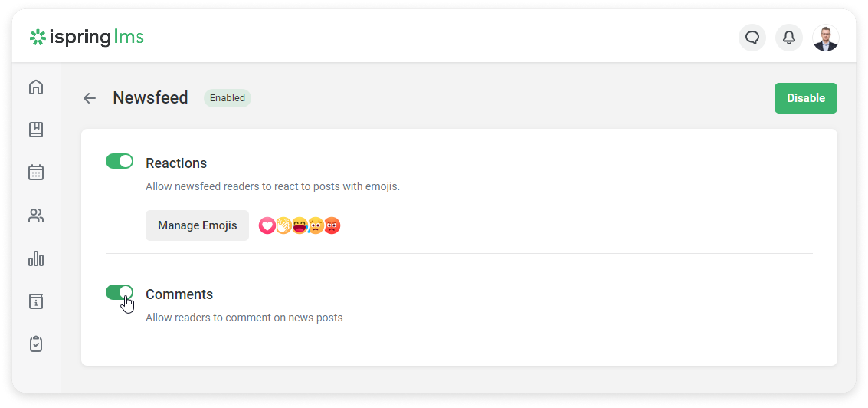Click the iSpring LMS logo
This screenshot has width=868, height=408.
pos(87,37)
